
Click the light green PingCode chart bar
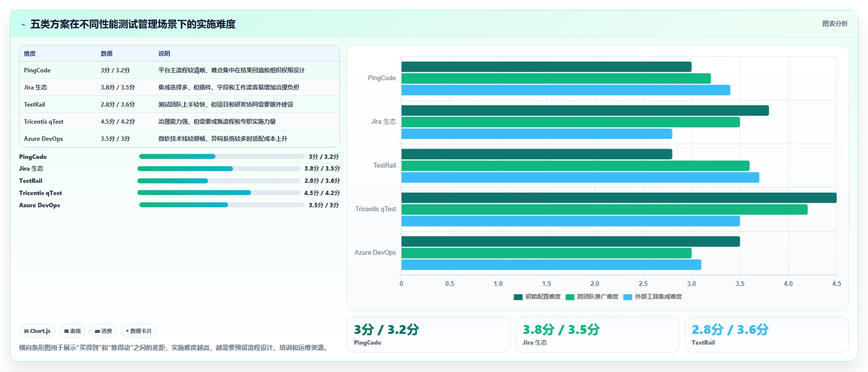(556, 78)
